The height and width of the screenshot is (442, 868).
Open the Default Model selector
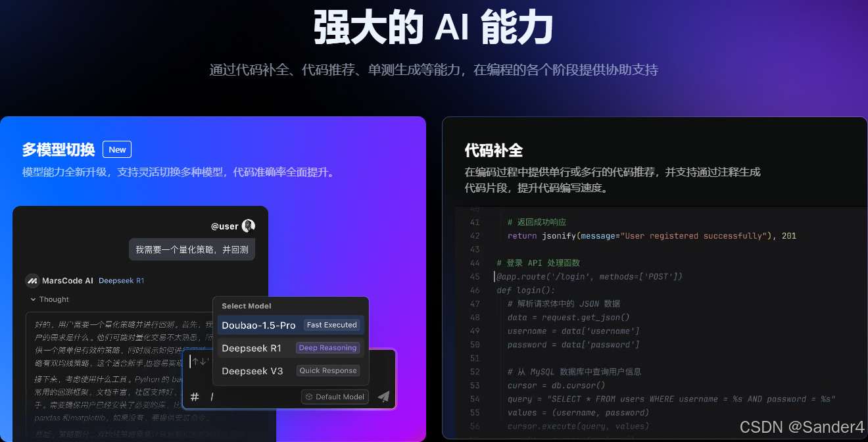click(x=335, y=397)
